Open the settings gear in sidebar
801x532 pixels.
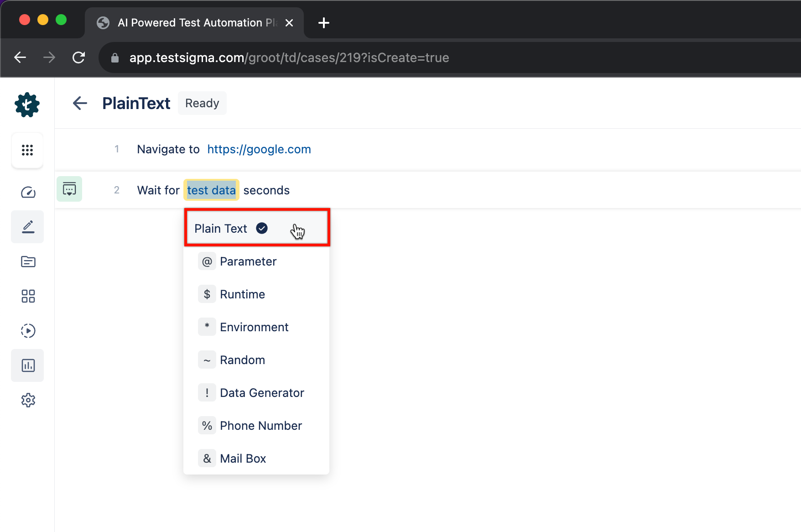(28, 400)
